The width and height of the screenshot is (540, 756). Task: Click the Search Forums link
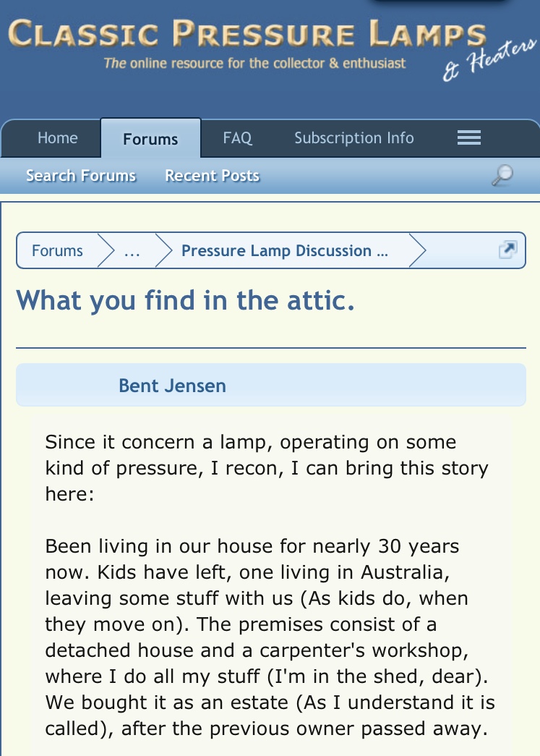point(81,176)
